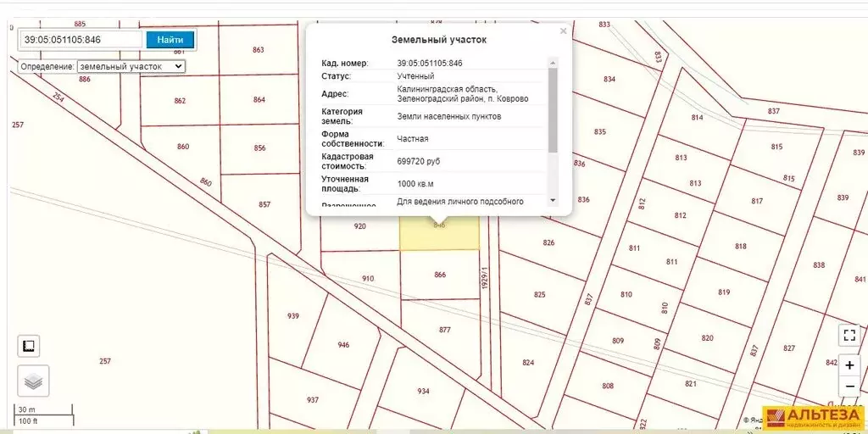The height and width of the screenshot is (434, 868).
Task: Select parcel 863 on the map
Action: point(259,50)
